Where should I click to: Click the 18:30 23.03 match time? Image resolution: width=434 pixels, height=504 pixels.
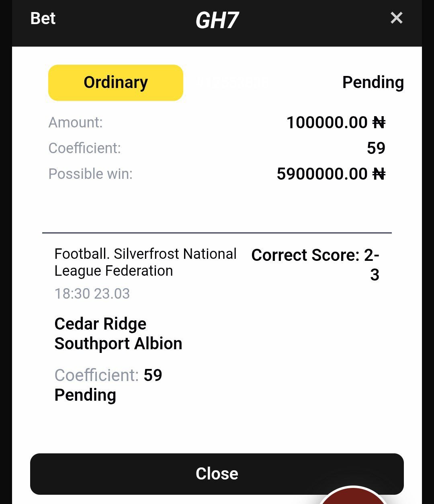92,294
